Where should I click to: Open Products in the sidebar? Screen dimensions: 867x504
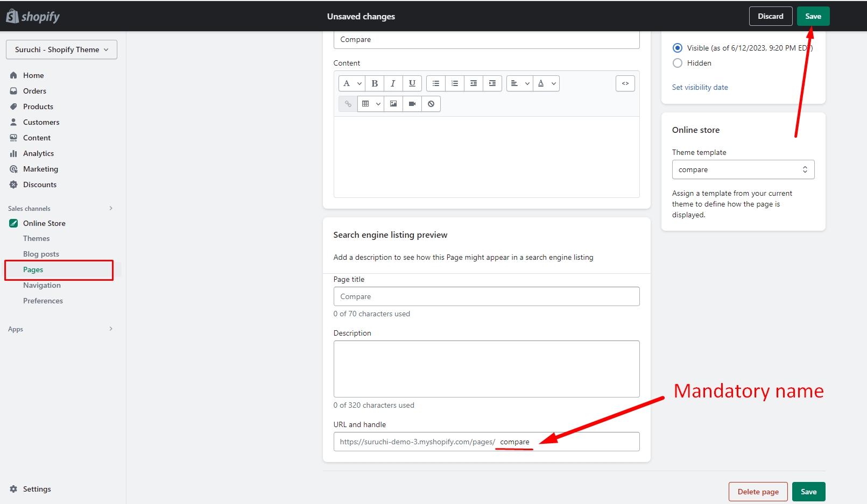tap(38, 107)
